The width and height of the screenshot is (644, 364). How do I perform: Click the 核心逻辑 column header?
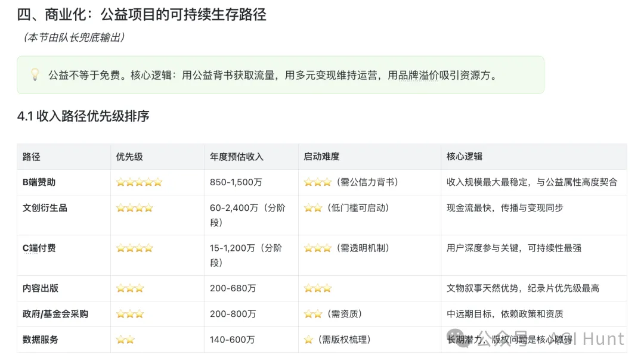[464, 157]
